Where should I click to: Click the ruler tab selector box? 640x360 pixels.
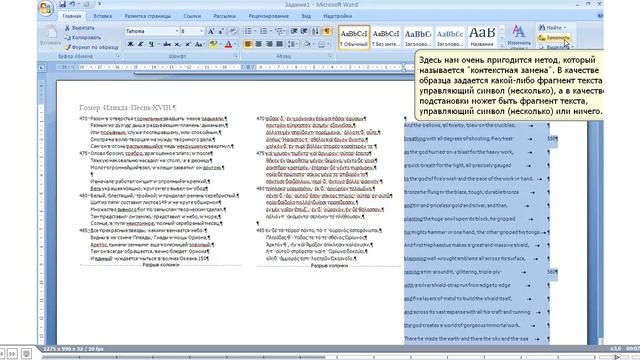[x=42, y=68]
